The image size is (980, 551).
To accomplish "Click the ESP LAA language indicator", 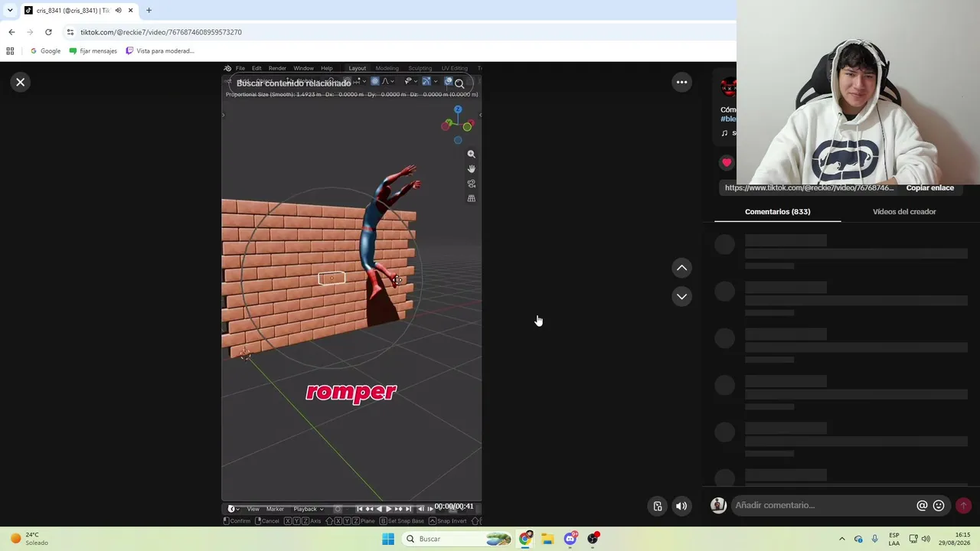I will tap(894, 539).
